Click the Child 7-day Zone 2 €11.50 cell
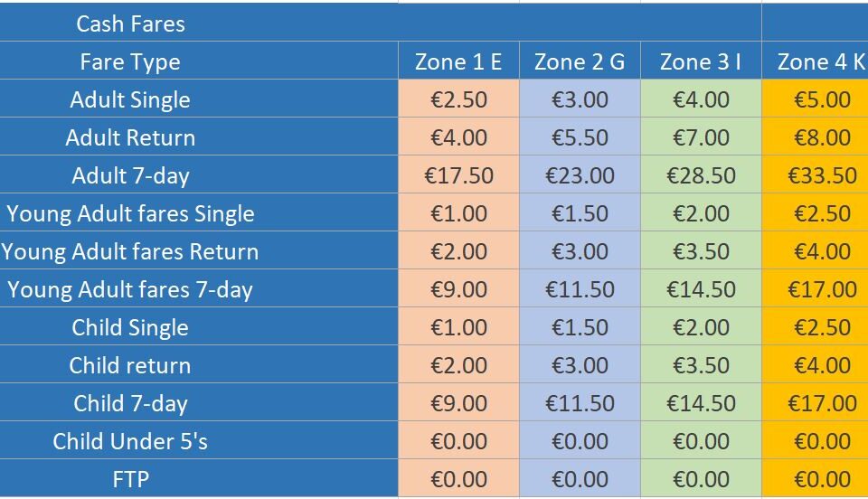Viewport: 868px width, 499px height. tap(580, 403)
